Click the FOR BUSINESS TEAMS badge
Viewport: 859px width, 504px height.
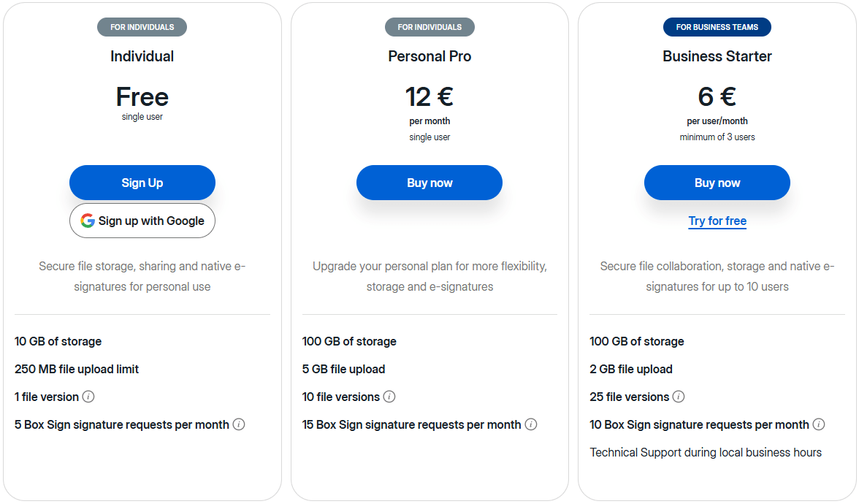tap(717, 27)
